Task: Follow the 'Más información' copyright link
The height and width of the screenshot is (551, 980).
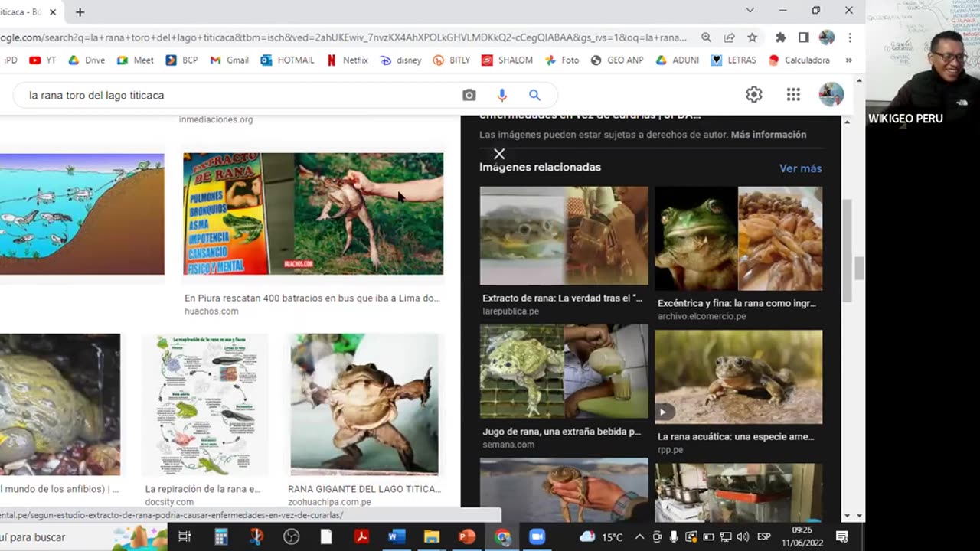Action: point(769,135)
